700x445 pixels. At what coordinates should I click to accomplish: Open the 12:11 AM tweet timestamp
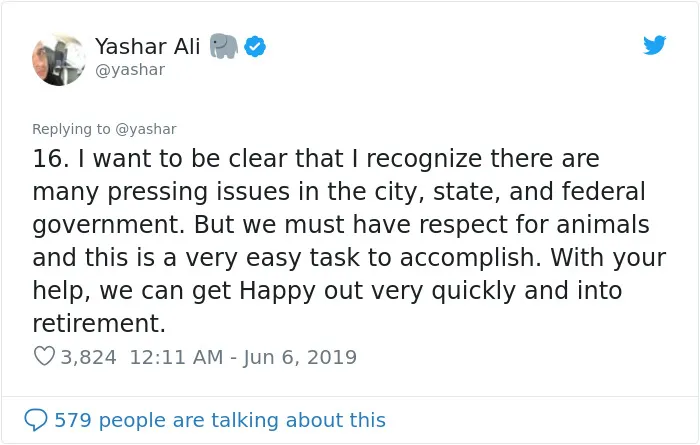(176, 357)
